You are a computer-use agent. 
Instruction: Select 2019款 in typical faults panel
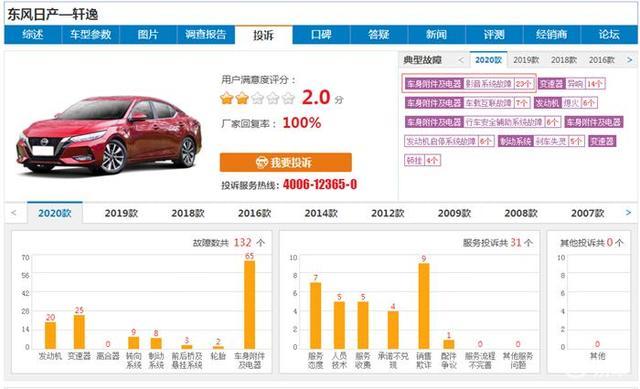[x=526, y=60]
